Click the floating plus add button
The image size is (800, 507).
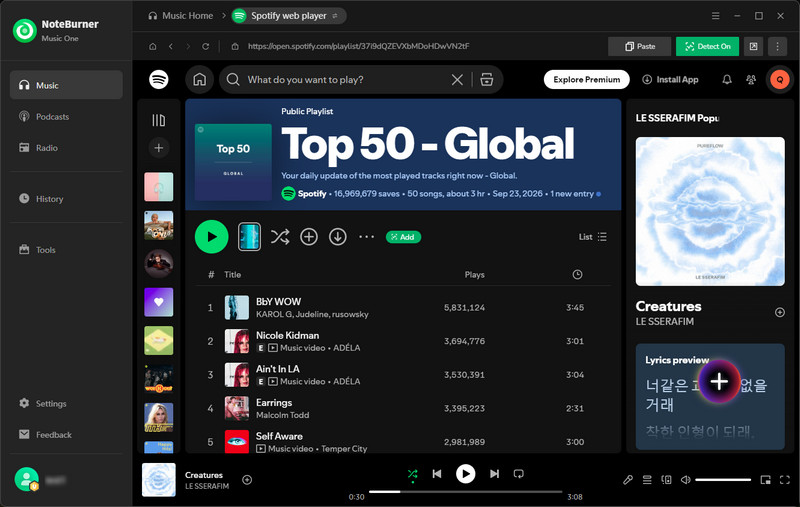point(719,382)
